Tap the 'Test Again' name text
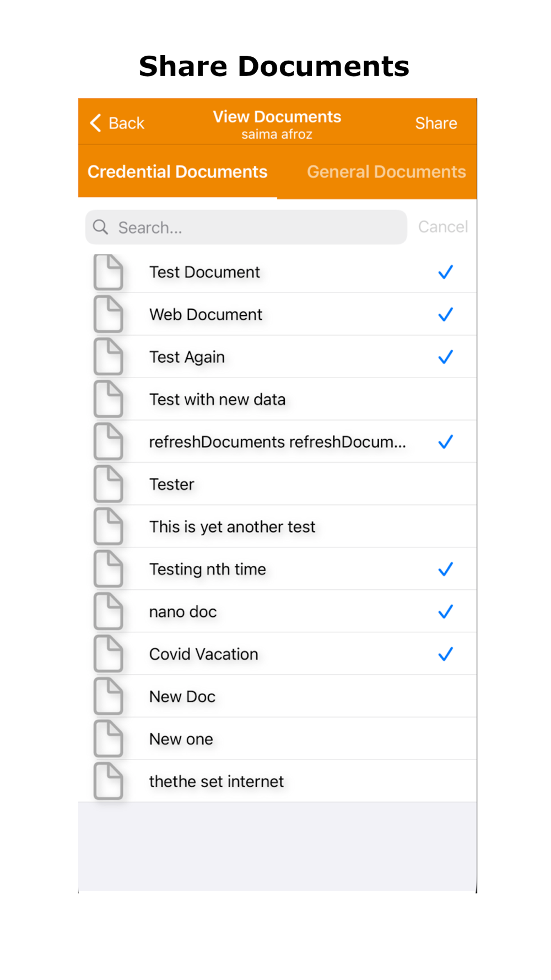Viewport: 551px width, 980px height. tap(187, 358)
